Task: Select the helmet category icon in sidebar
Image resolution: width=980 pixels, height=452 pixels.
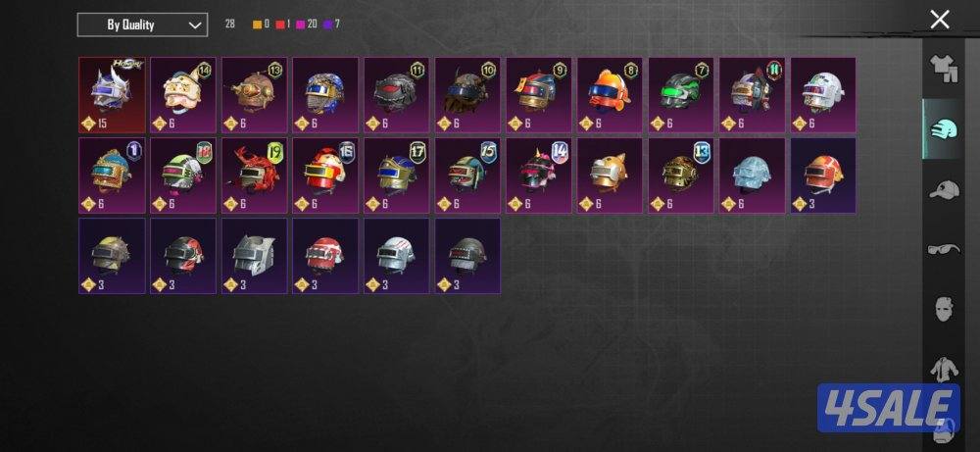Action: [943, 128]
